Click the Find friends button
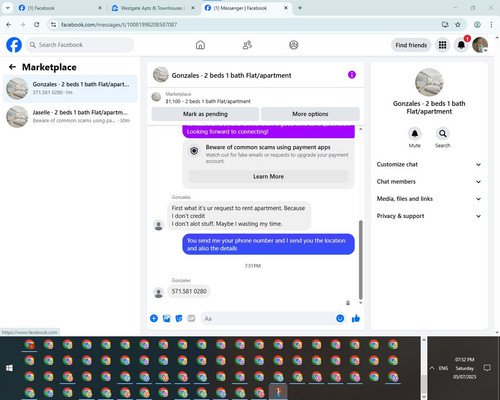Viewport: 500px width, 400px height. coord(411,45)
